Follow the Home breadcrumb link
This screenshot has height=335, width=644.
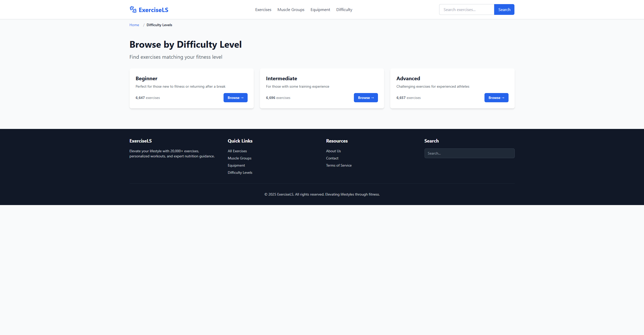pos(134,25)
